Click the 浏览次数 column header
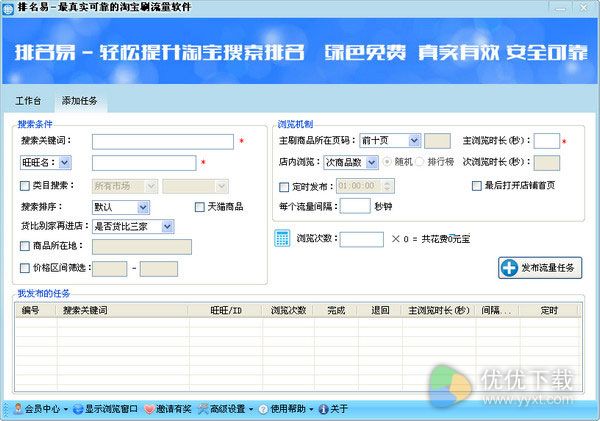This screenshot has width=600, height=421. click(288, 310)
